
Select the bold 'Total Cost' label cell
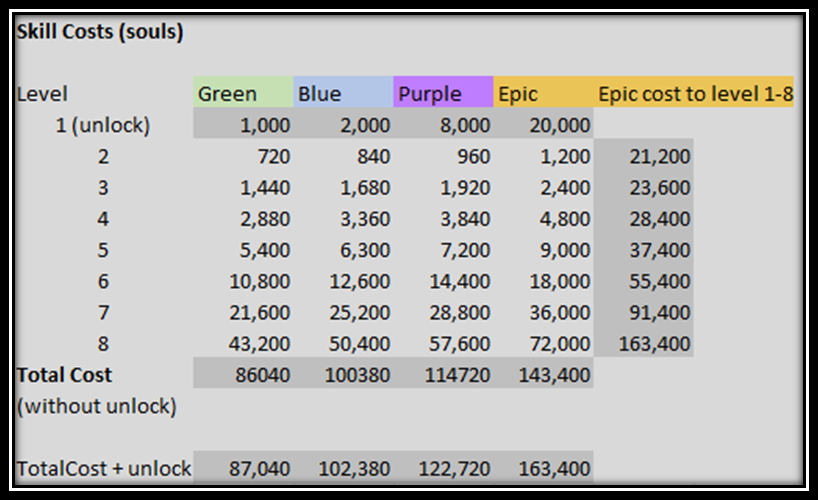(64, 375)
